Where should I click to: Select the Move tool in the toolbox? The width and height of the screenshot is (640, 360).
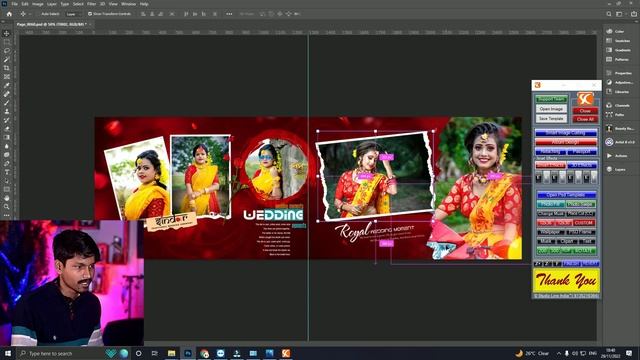point(7,33)
